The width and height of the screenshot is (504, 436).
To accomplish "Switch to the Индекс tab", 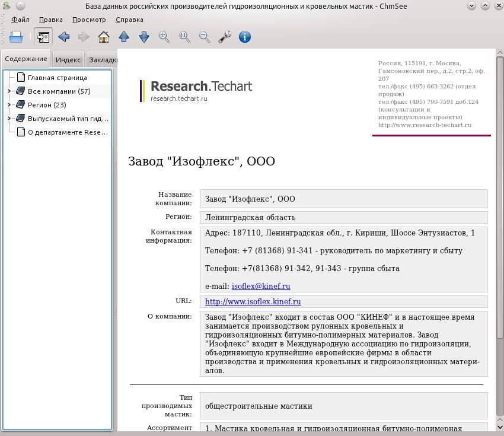I will pos(68,60).
